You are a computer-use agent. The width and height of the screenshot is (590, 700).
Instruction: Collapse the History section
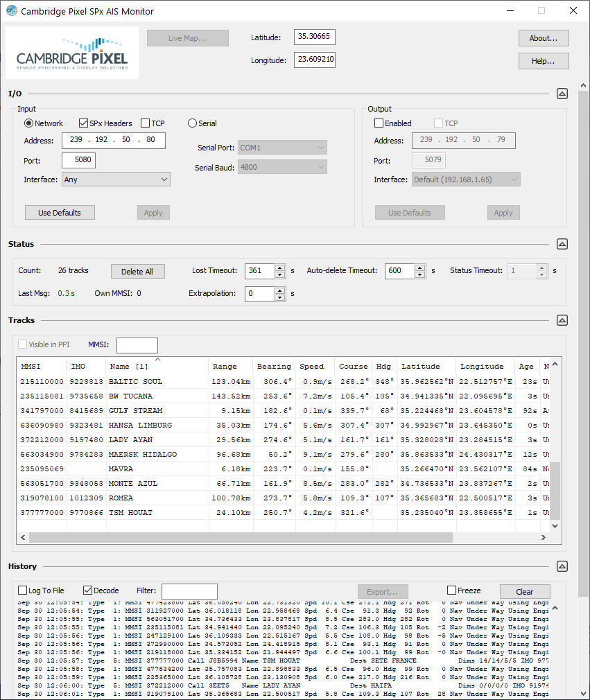point(562,566)
